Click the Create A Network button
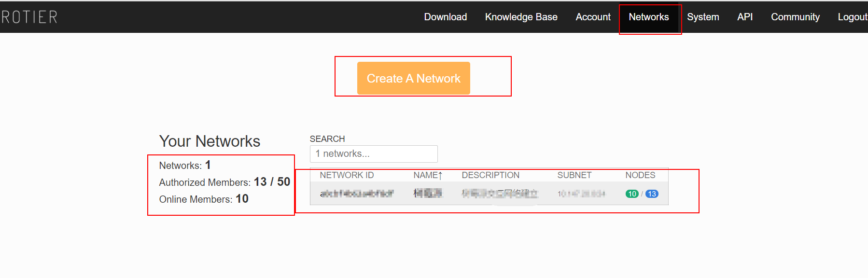This screenshot has width=868, height=278. pos(414,78)
